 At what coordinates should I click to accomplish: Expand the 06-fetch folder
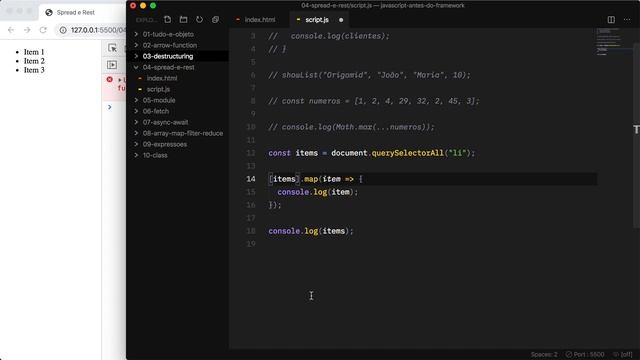136,111
